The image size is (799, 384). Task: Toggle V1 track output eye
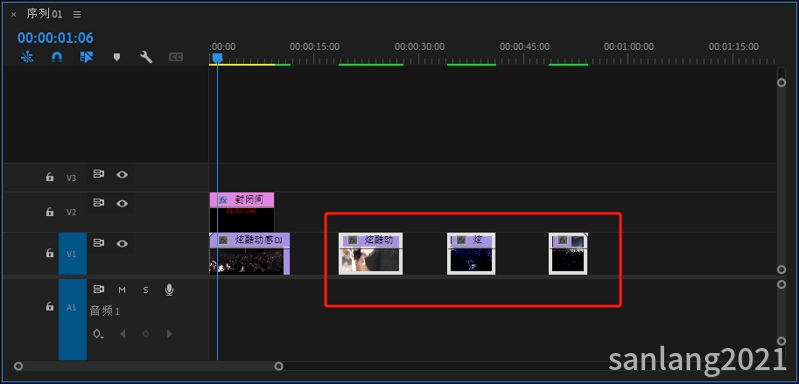pyautogui.click(x=122, y=243)
